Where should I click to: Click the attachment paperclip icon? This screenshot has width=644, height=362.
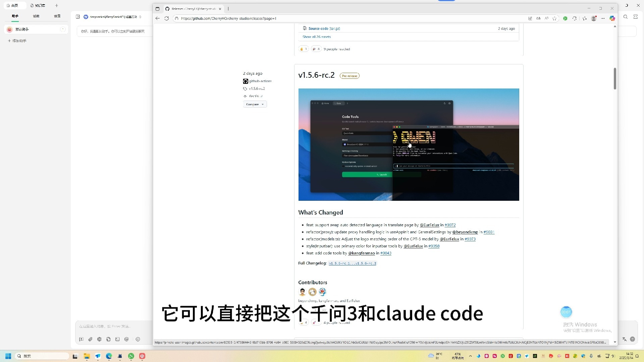[x=90, y=339]
